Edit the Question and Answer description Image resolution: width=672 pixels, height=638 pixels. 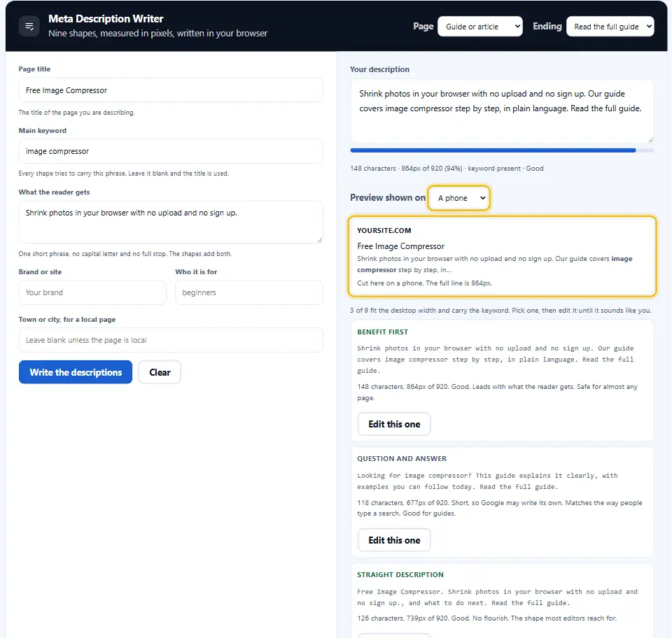click(394, 540)
